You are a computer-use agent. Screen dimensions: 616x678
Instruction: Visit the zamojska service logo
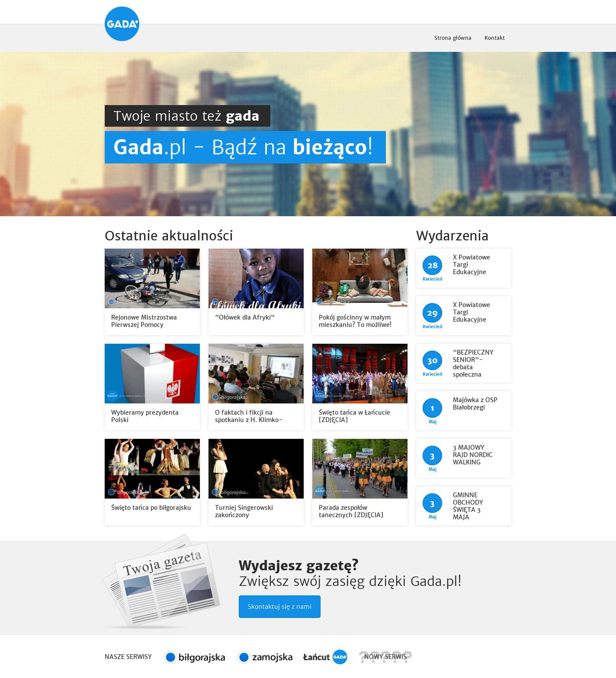click(266, 657)
